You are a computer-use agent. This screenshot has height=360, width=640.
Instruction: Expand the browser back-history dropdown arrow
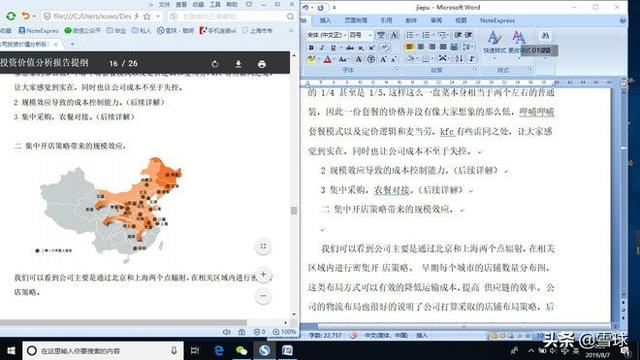tap(34, 16)
